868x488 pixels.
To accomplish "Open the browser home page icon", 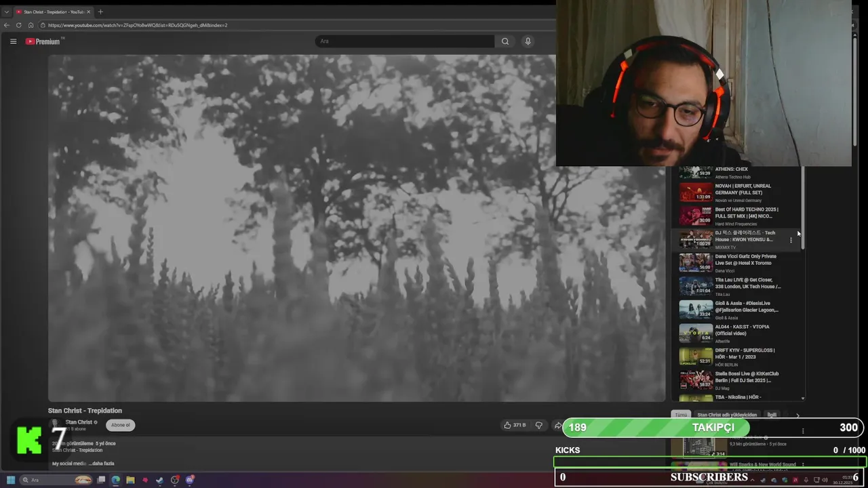I will click(x=31, y=25).
